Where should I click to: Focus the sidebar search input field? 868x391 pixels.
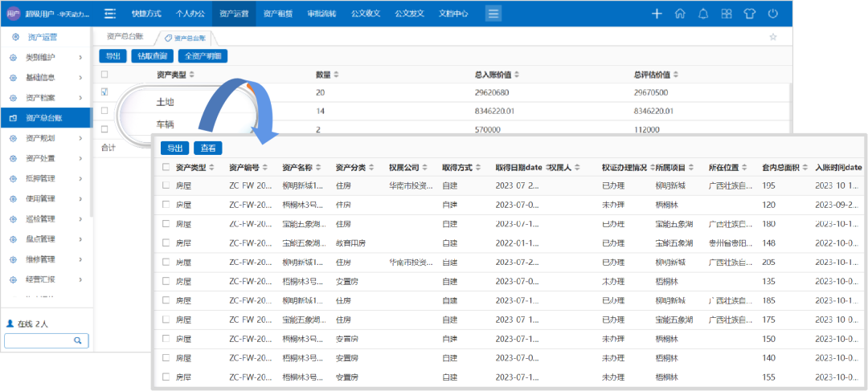pos(38,340)
